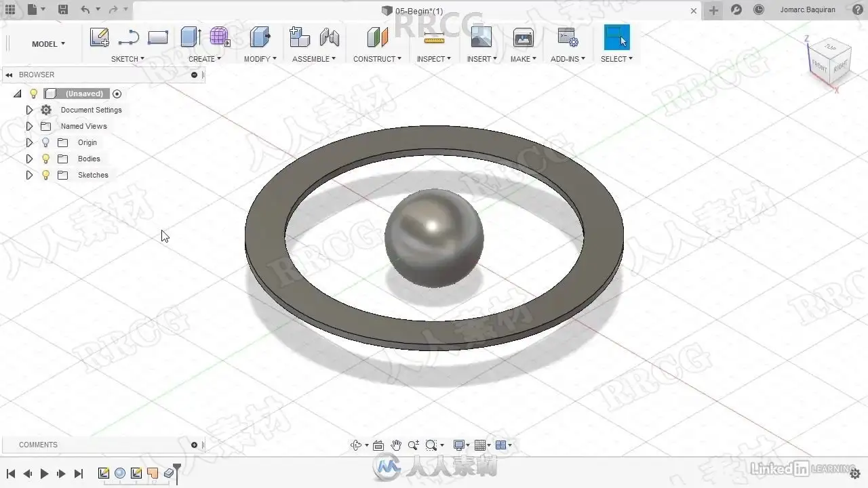The height and width of the screenshot is (488, 868).
Task: Select the Zoom Window tool
Action: tap(414, 445)
